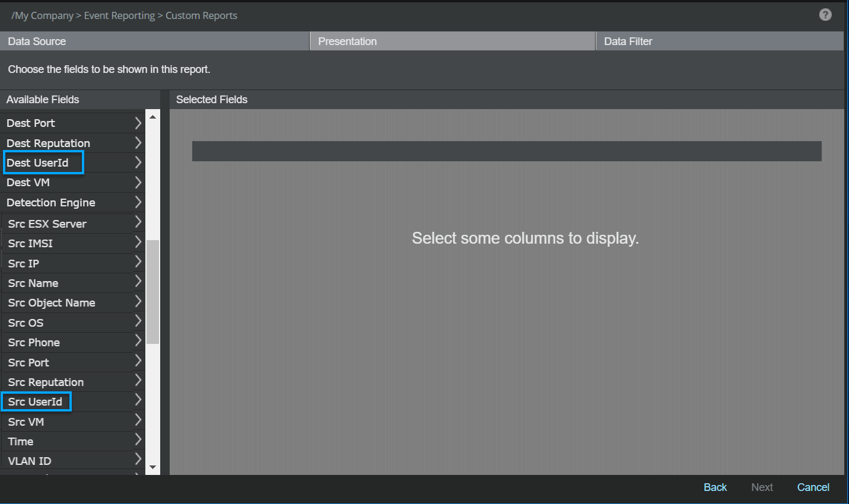The height and width of the screenshot is (504, 849).
Task: Select the Time field label
Action: [21, 442]
